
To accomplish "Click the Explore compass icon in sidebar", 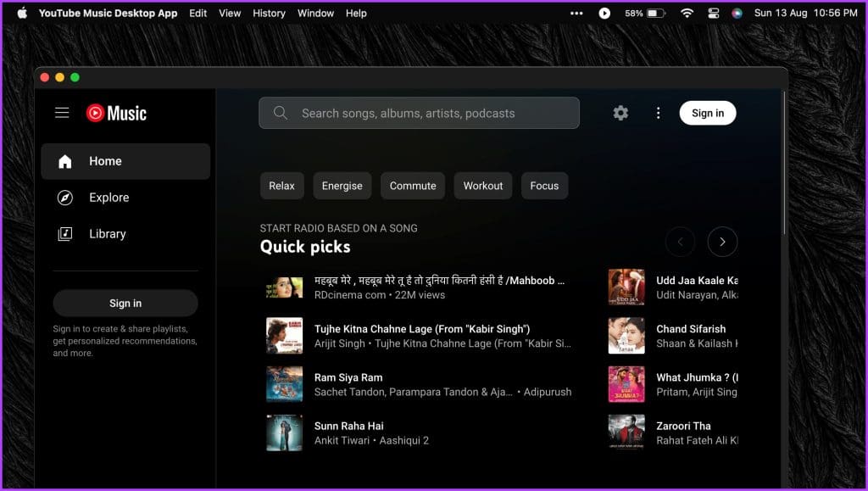I will (x=65, y=198).
